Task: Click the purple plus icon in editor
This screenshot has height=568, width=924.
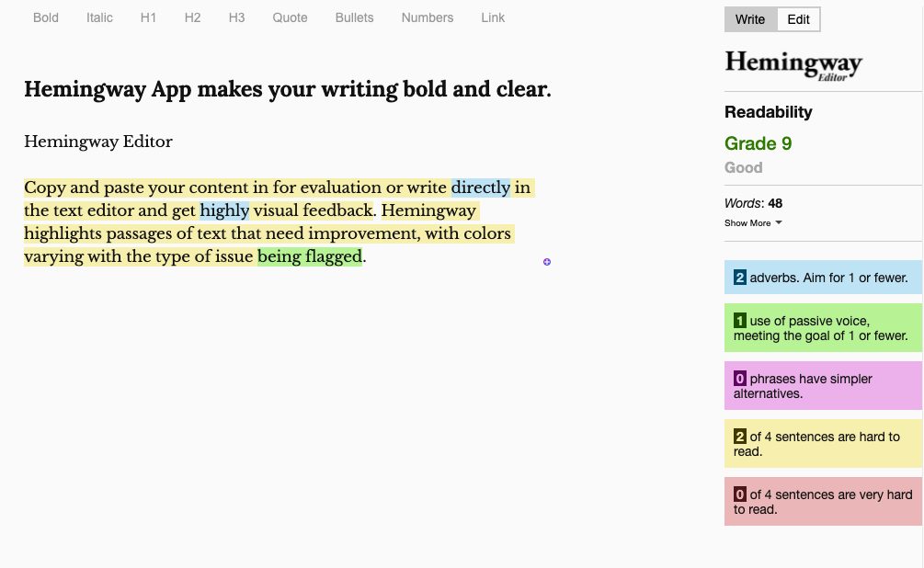Action: [x=546, y=261]
